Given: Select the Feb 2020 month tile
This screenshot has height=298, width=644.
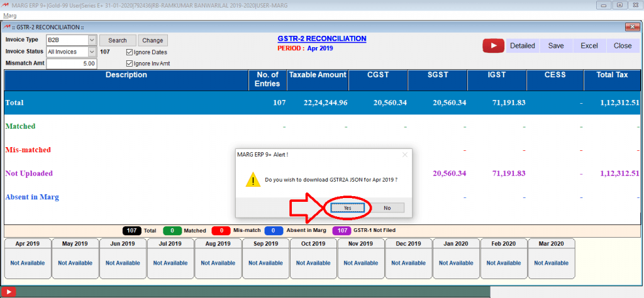Looking at the screenshot, I should click(504, 258).
